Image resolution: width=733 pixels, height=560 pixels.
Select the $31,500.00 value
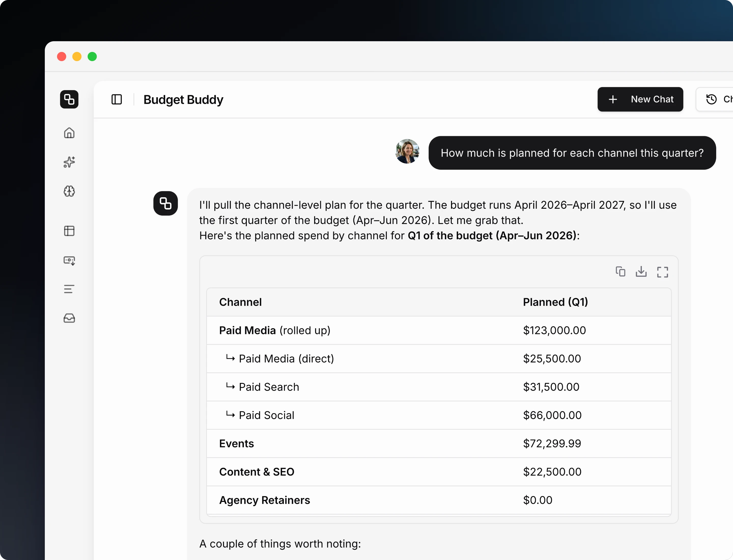click(x=551, y=387)
